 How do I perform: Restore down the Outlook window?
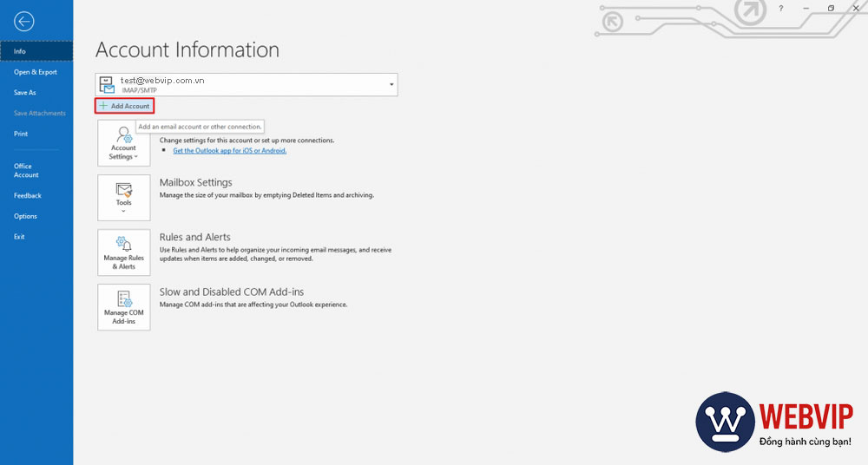(x=831, y=9)
